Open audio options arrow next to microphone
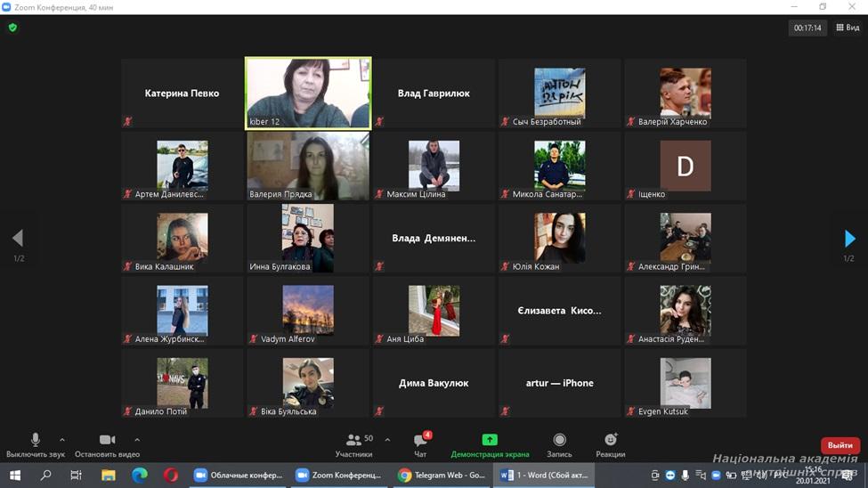Screen dimensions: 868x488 point(62,440)
